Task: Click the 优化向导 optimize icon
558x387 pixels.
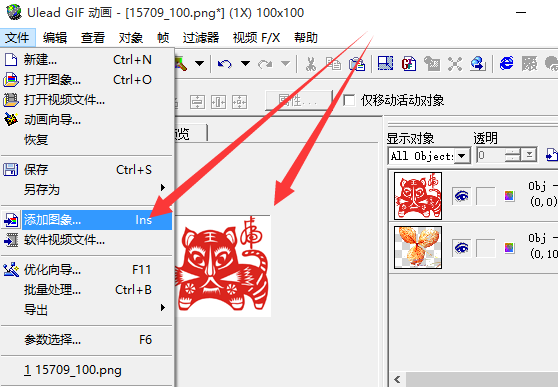Action: tap(11, 270)
